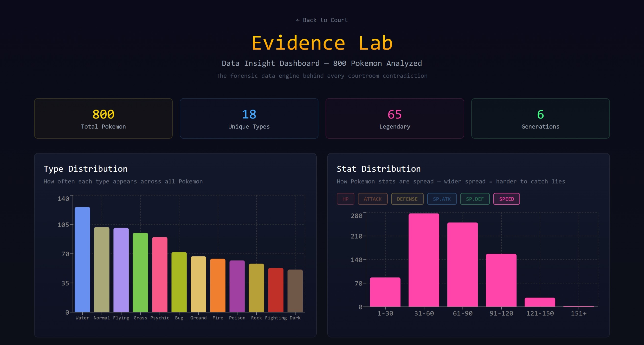Click the 800 Total Pokemon card
Image resolution: width=644 pixels, height=345 pixels.
103,119
